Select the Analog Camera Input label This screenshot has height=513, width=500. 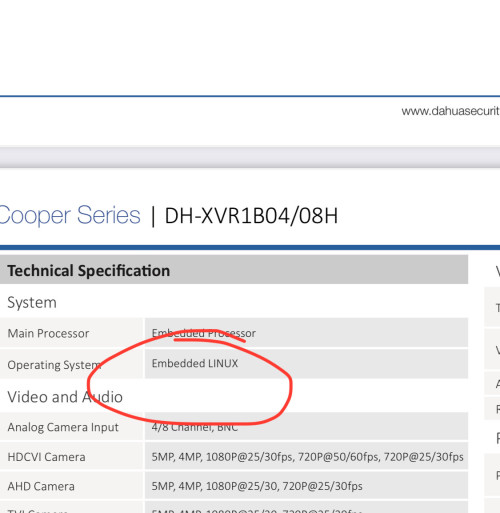coord(63,427)
